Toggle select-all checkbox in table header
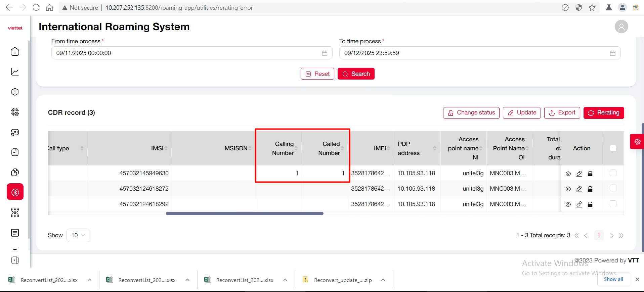 613,148
